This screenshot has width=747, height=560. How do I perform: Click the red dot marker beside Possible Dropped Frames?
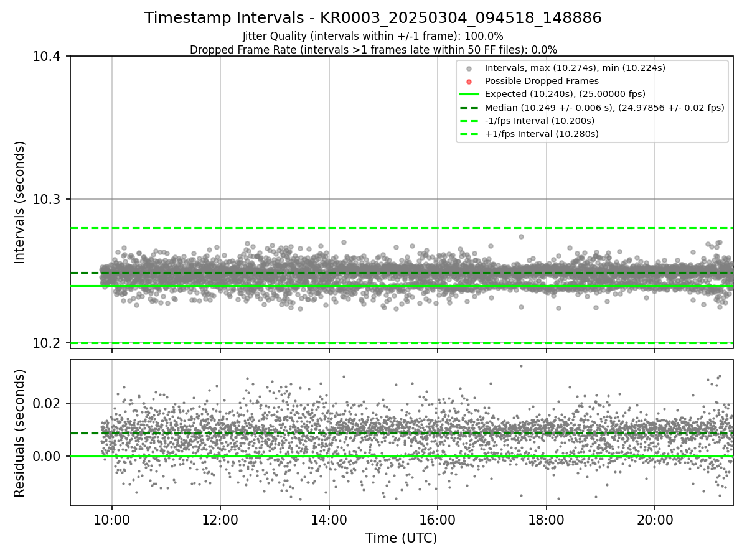[x=469, y=82]
